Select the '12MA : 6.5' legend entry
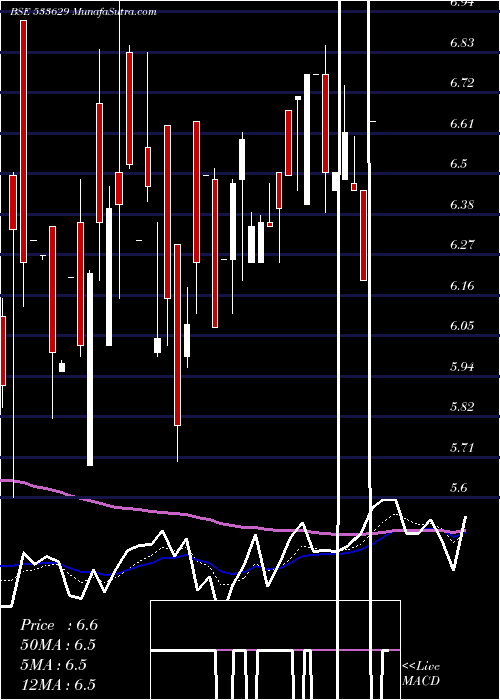500x700 pixels. coord(58,684)
